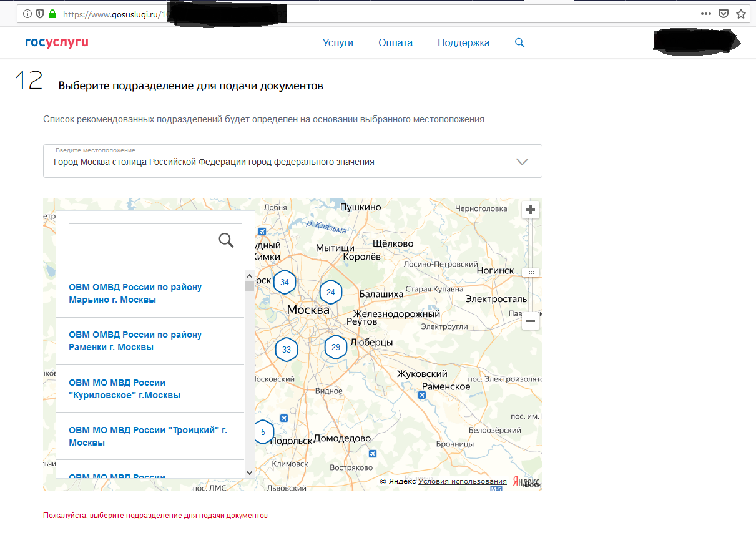The height and width of the screenshot is (538, 756).
Task: Click the map zoom slider handle
Action: pyautogui.click(x=531, y=273)
